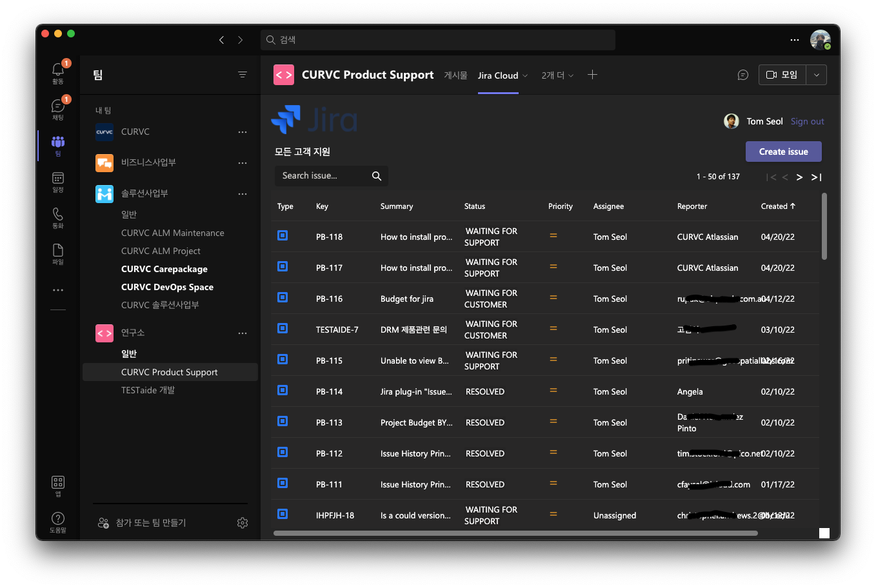Open more options for 비즈니스사업부 team
876x588 pixels.
[x=243, y=162]
